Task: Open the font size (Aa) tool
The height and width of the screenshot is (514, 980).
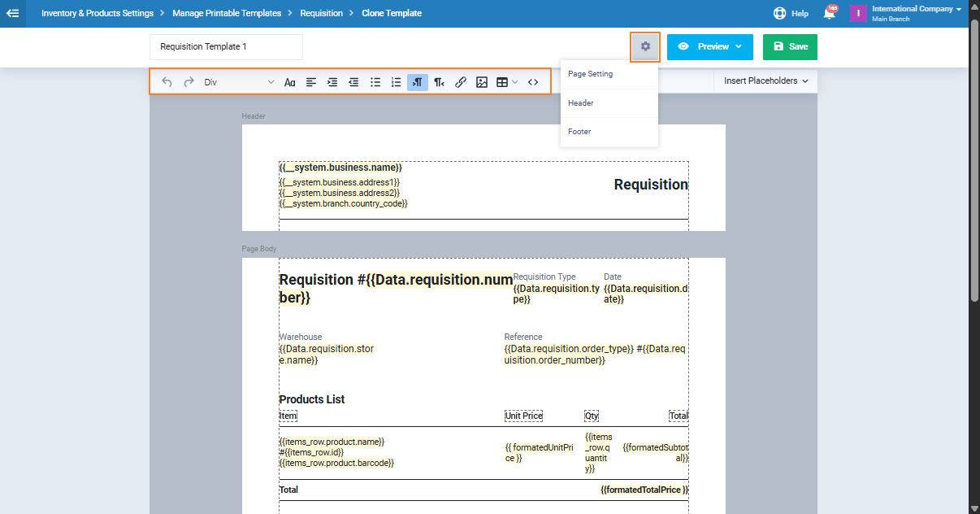Action: (x=290, y=82)
